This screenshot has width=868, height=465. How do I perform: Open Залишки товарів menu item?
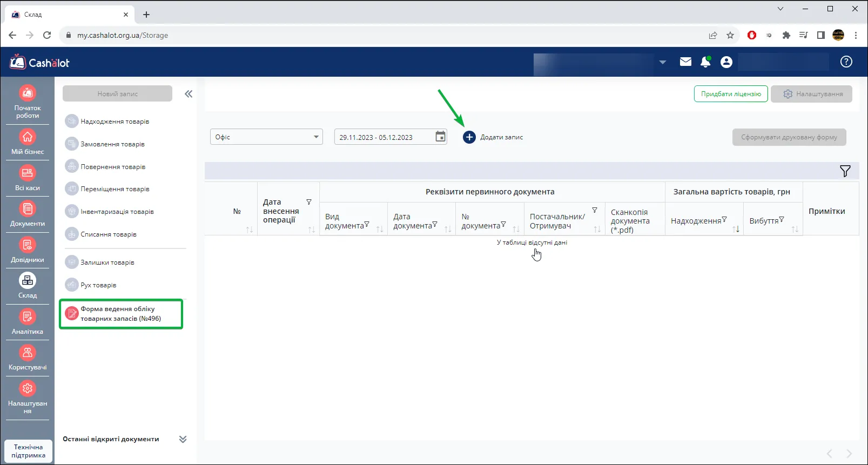[107, 262]
